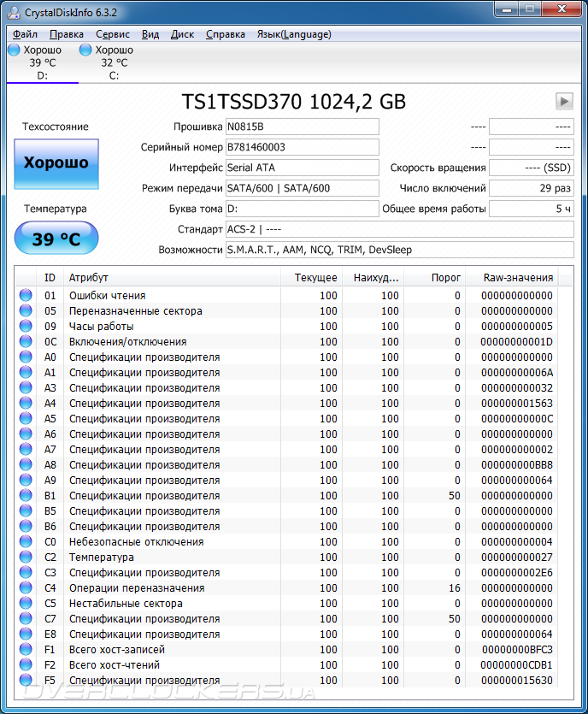The height and width of the screenshot is (714, 588).
Task: Click status orb for attribute 09
Action: pos(26,326)
